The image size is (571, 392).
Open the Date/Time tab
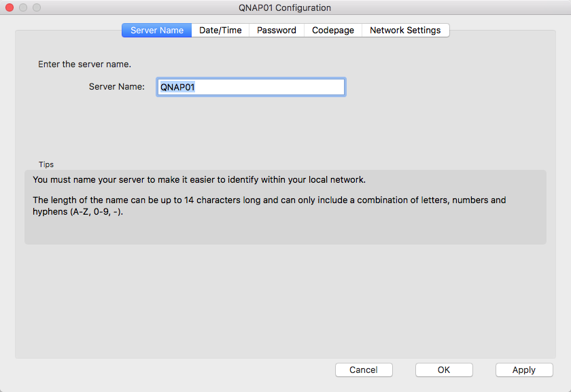click(220, 30)
